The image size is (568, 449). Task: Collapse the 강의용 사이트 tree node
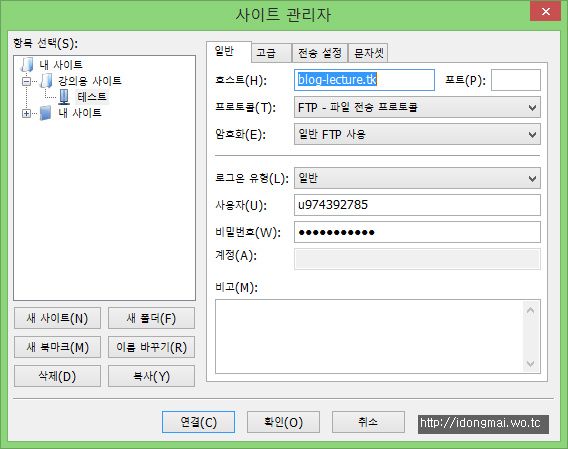(26, 81)
